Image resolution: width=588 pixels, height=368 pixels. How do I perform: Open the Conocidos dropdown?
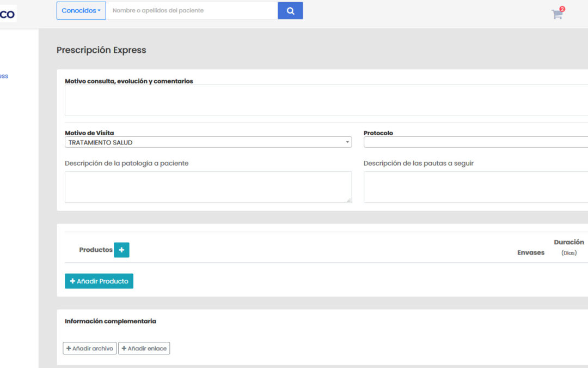coord(81,10)
